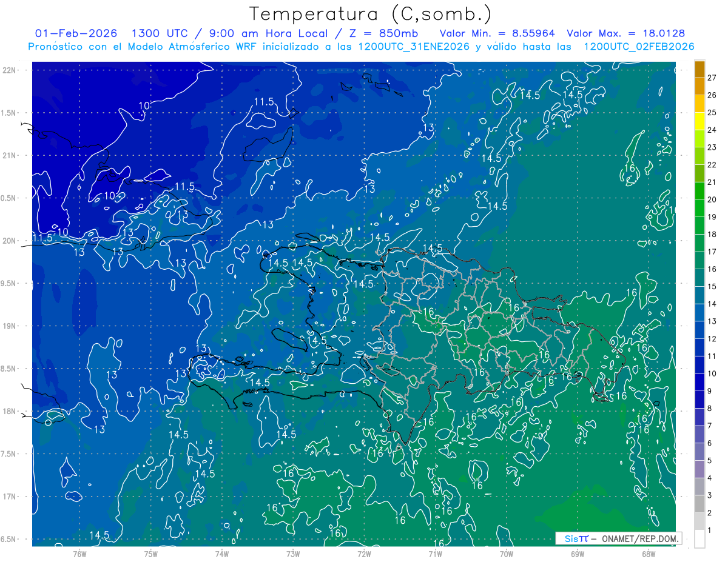Click the yellow segment of the color scale
728x562 pixels.
699,121
